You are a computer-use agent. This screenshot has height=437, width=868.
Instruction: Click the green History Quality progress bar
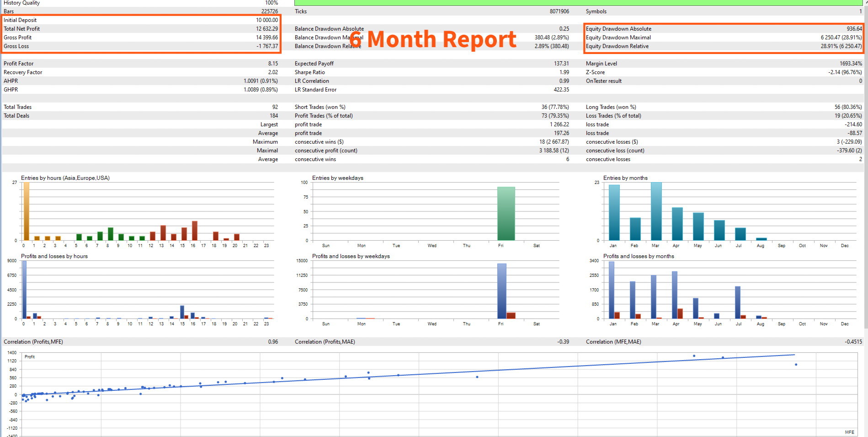click(578, 3)
